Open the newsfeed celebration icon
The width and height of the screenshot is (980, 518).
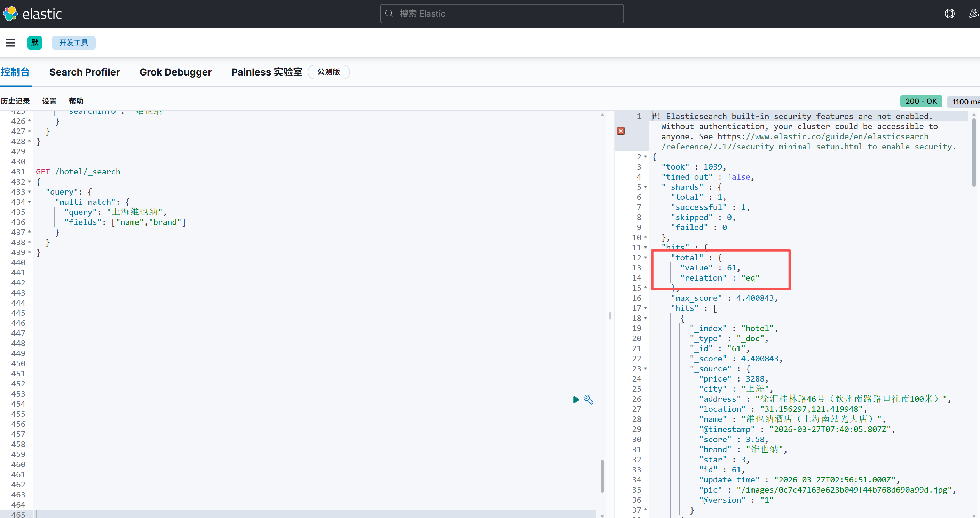point(973,14)
